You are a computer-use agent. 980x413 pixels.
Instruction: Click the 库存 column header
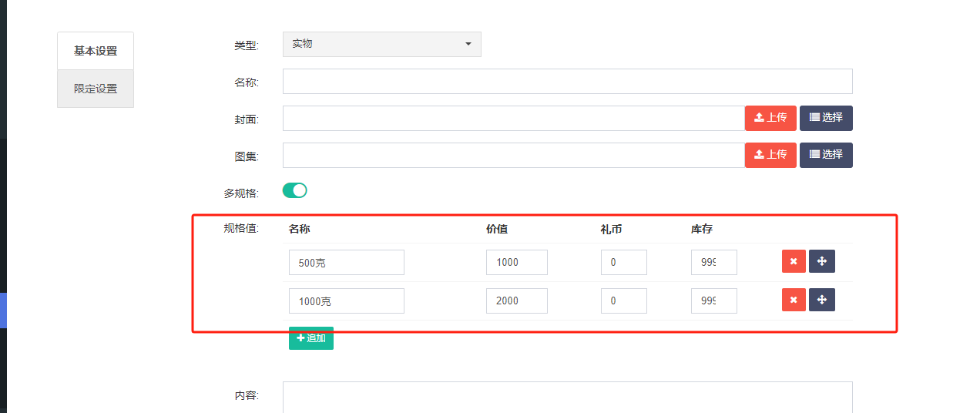(702, 229)
